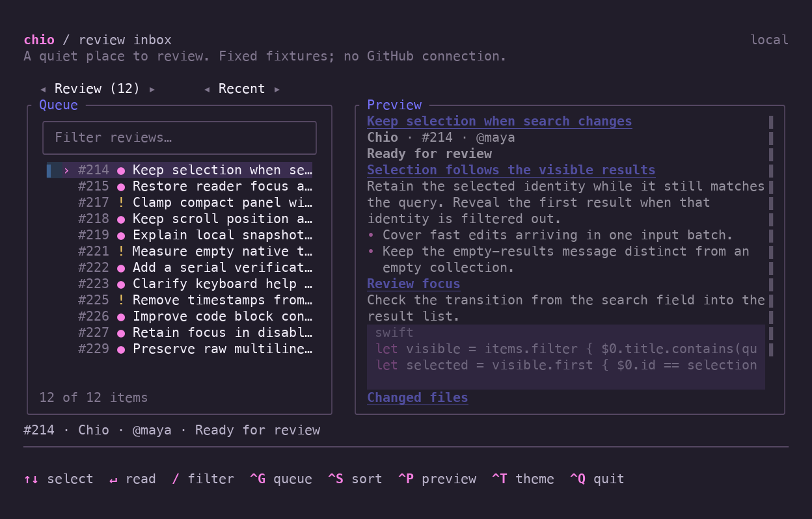Open Selection follows the visible results link

[511, 170]
